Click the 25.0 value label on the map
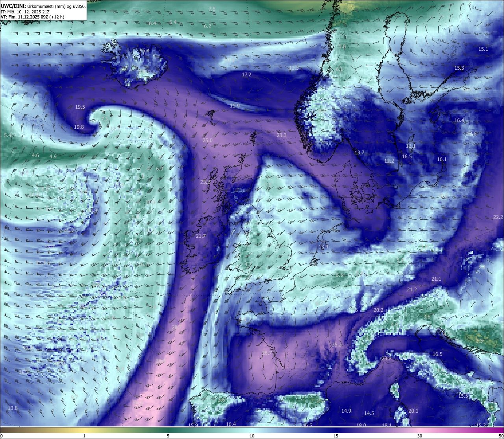Screen dimensions: 504x439 click(208, 141)
